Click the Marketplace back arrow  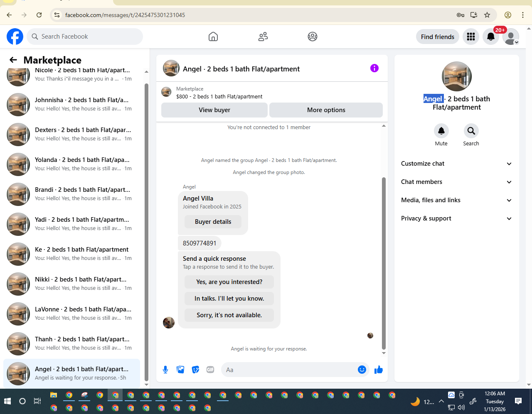13,60
